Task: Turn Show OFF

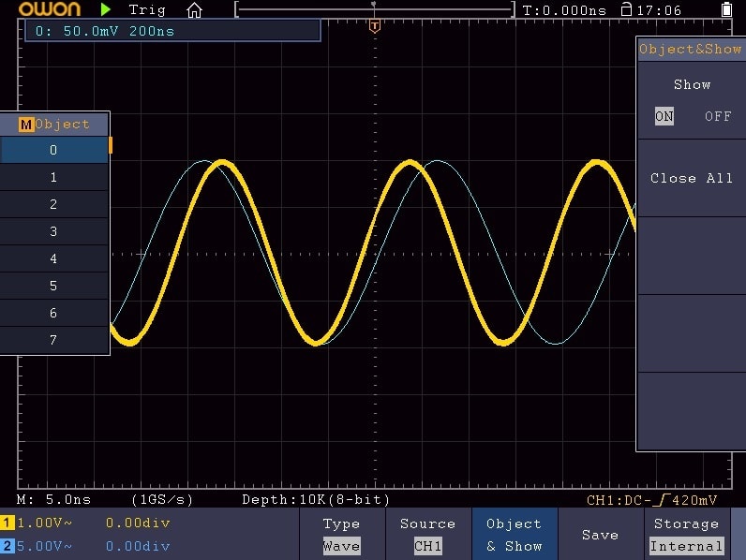Action: tap(718, 116)
